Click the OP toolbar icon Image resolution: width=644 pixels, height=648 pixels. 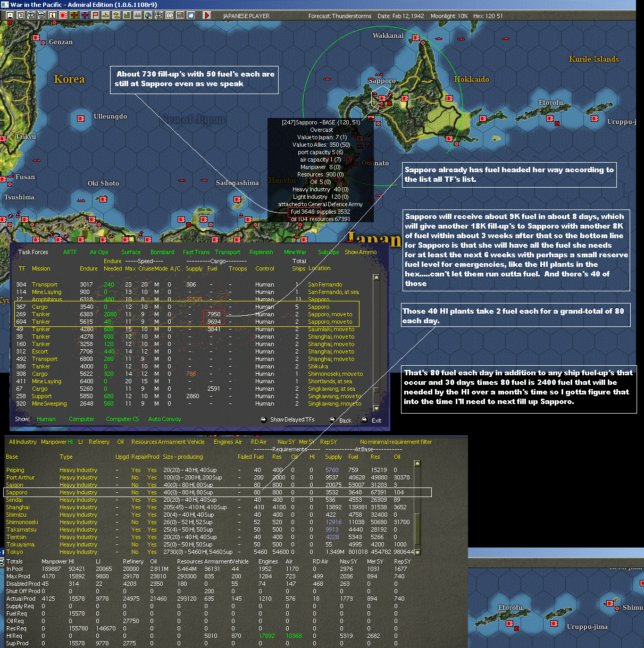click(169, 15)
